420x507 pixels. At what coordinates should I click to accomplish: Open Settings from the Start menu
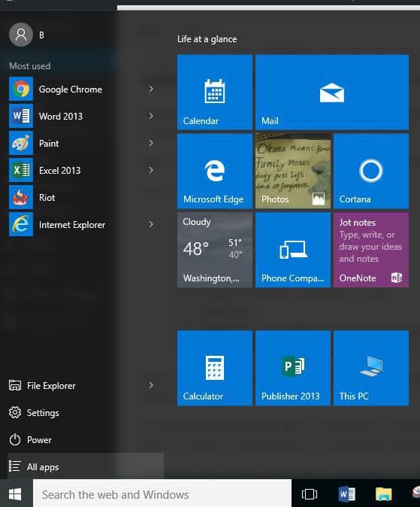[x=86, y=412]
